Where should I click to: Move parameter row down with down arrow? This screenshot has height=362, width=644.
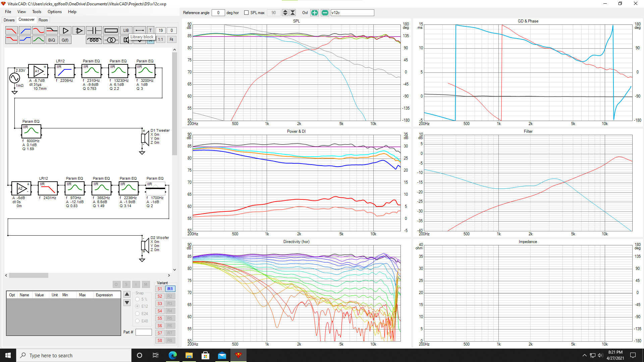click(x=127, y=303)
